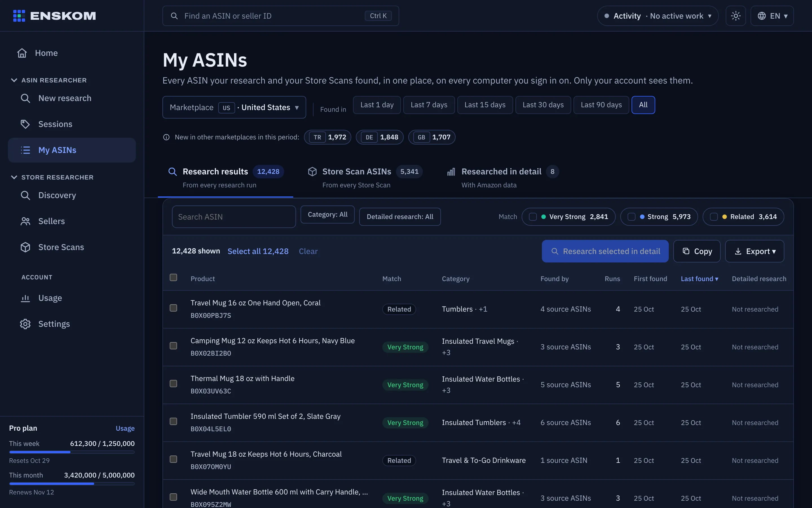The image size is (812, 508).
Task: Sort by the Last found column header
Action: (x=700, y=279)
